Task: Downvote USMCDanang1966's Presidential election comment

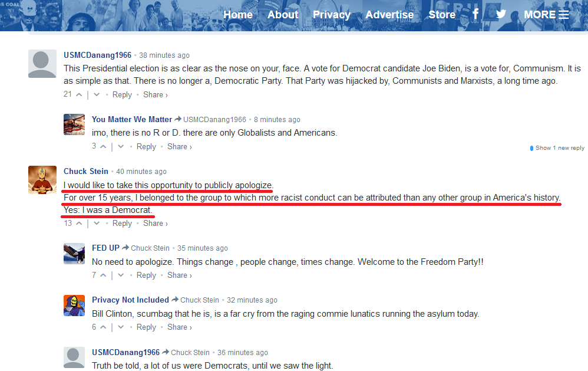Action: click(x=97, y=94)
